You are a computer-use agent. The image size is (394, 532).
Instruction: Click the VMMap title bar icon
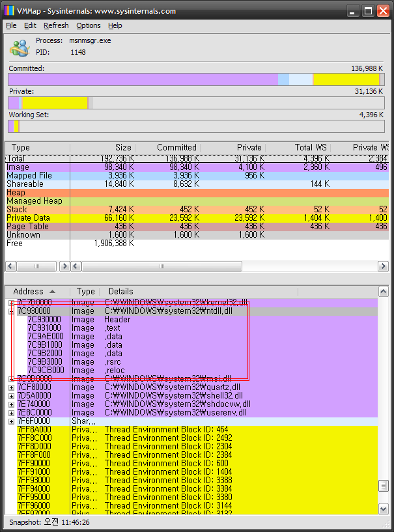8,11
